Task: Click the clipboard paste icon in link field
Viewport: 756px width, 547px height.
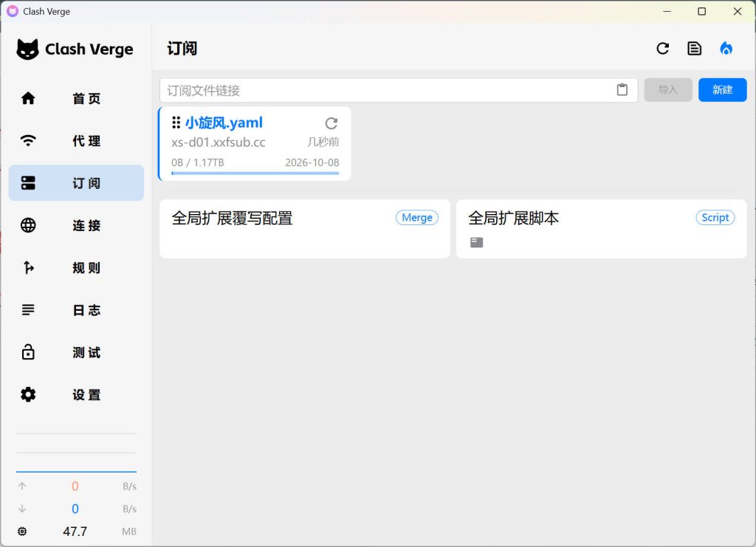Action: tap(622, 90)
